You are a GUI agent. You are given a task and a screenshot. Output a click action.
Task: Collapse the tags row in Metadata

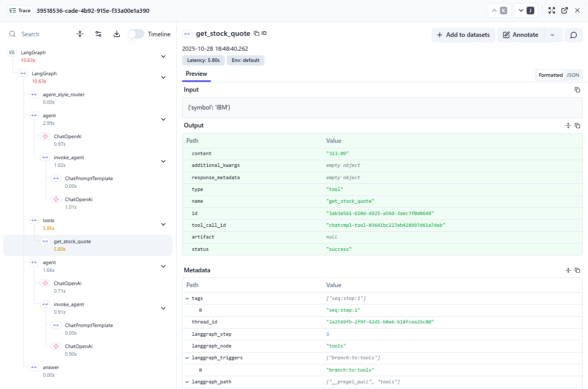[x=187, y=298]
